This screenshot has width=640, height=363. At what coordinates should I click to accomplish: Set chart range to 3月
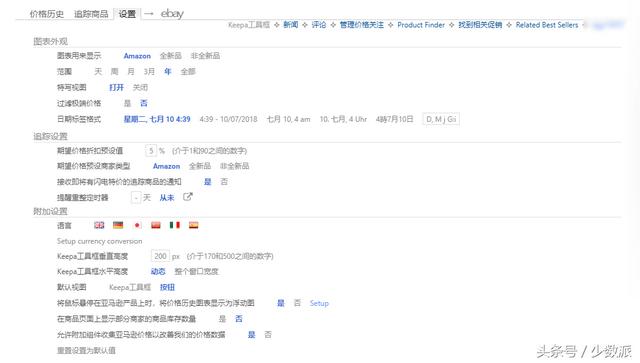pyautogui.click(x=149, y=71)
